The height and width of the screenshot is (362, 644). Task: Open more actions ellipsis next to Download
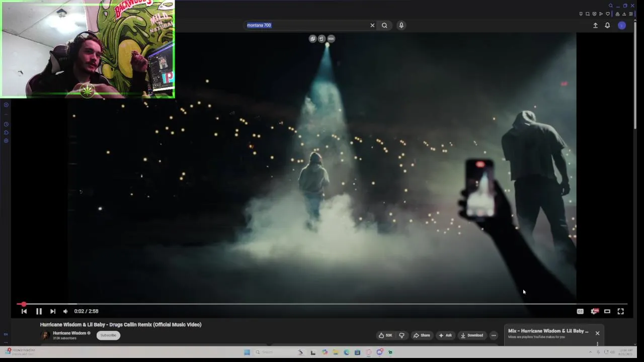[x=494, y=335]
